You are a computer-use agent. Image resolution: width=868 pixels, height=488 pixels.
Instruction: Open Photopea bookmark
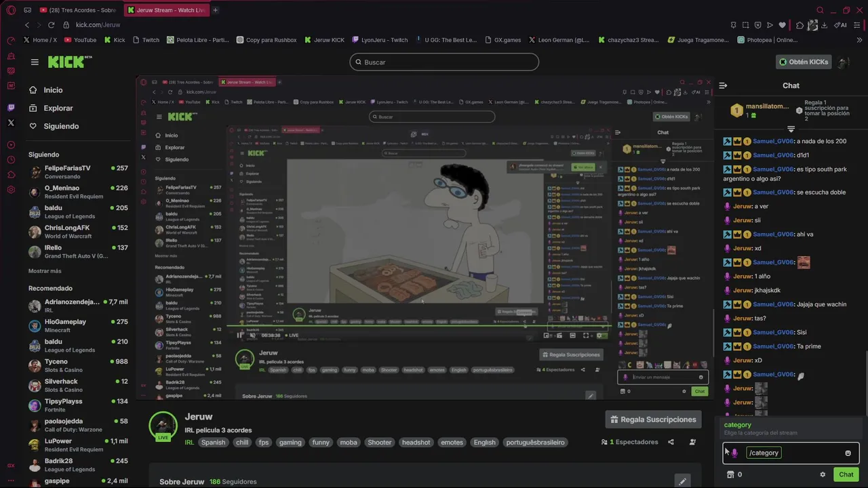768,40
